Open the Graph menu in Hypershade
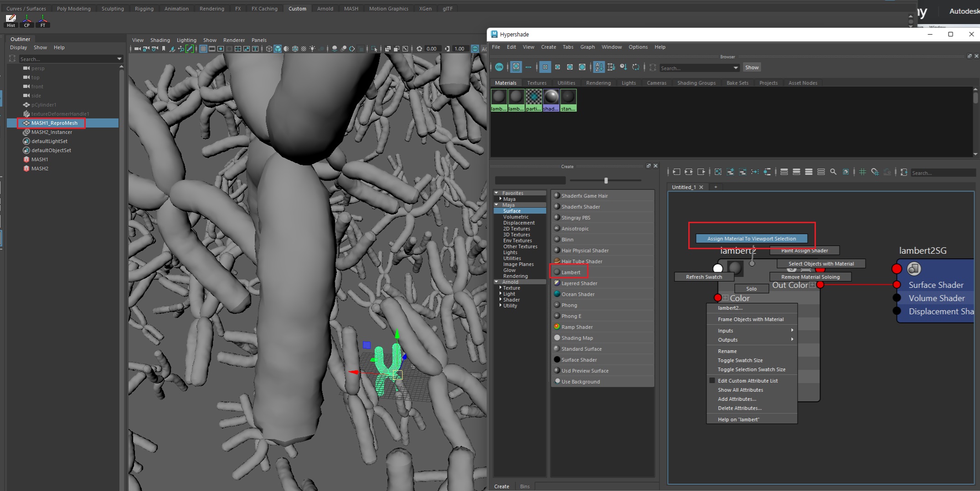 pyautogui.click(x=587, y=47)
